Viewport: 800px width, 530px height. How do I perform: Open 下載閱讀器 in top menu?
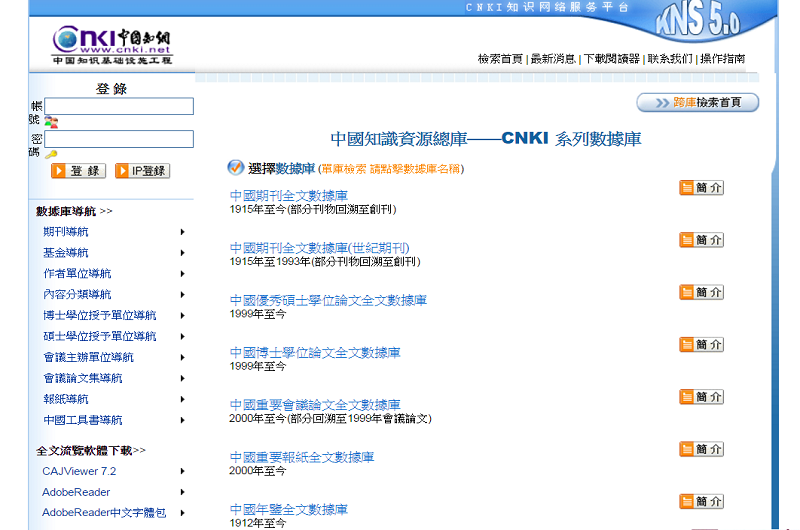pyautogui.click(x=612, y=59)
